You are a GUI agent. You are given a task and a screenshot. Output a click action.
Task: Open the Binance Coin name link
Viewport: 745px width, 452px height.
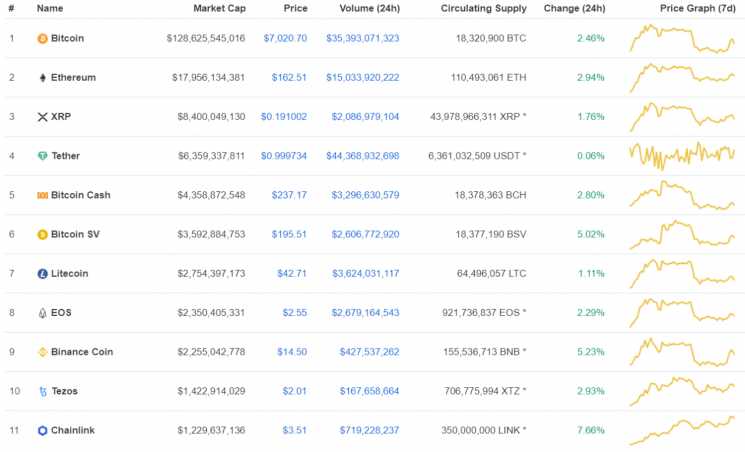(x=82, y=352)
